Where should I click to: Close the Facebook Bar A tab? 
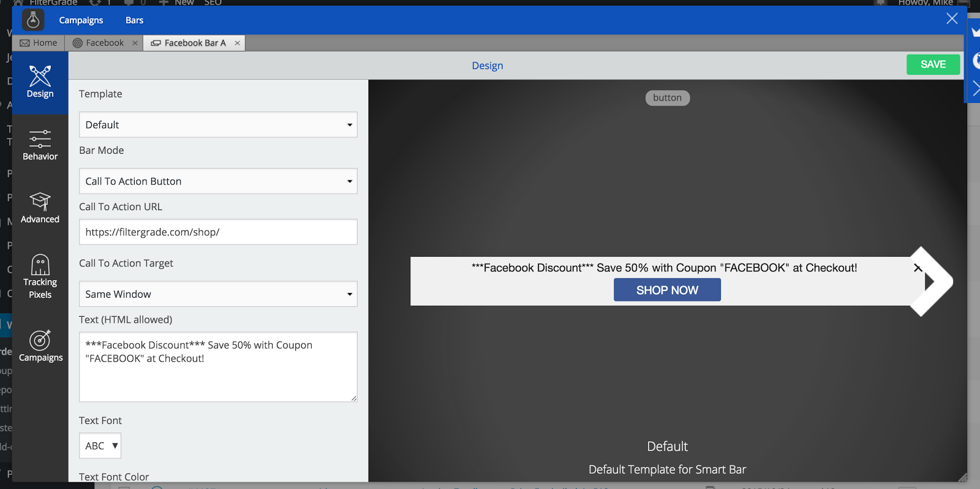[237, 43]
